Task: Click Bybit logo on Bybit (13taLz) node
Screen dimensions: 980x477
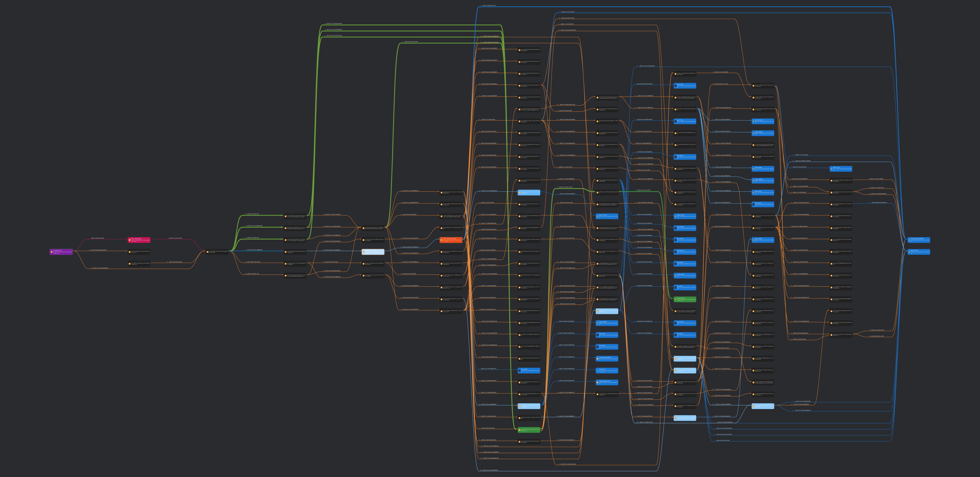Action: tap(676, 288)
